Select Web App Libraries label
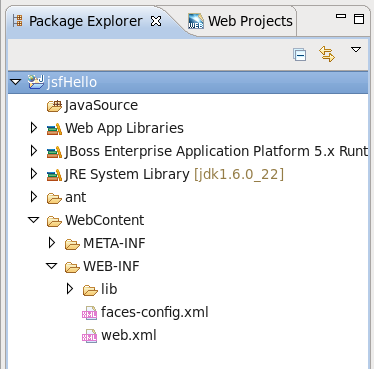The width and height of the screenshot is (374, 369). point(124,129)
